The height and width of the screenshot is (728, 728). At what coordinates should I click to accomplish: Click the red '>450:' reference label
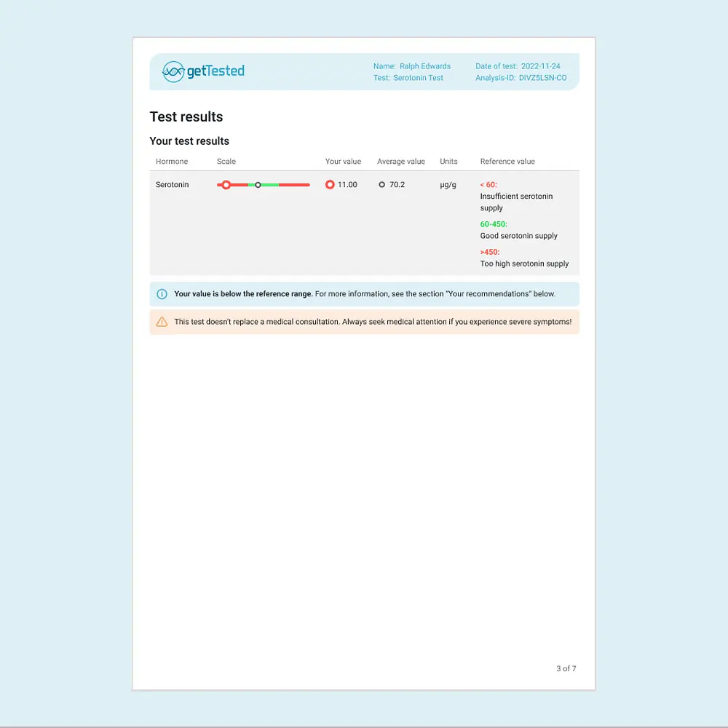pyautogui.click(x=490, y=252)
